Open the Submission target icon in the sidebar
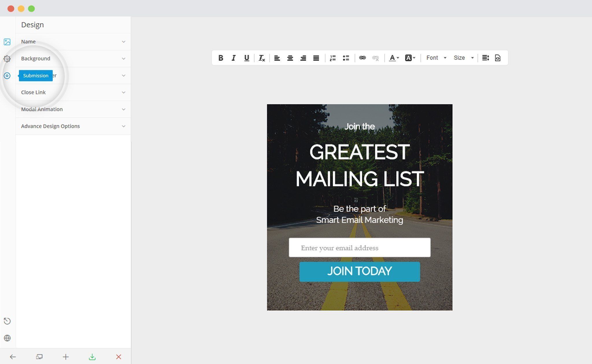Image resolution: width=592 pixels, height=364 pixels. click(7, 76)
